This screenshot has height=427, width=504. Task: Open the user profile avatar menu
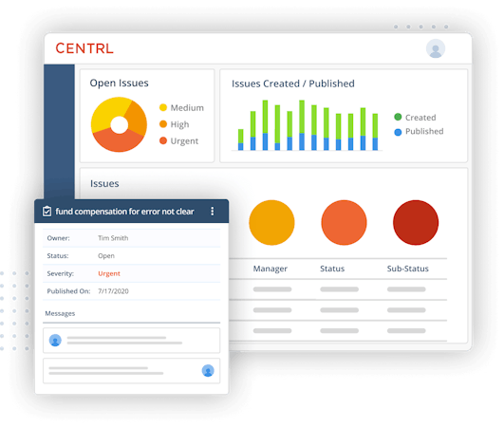[436, 48]
